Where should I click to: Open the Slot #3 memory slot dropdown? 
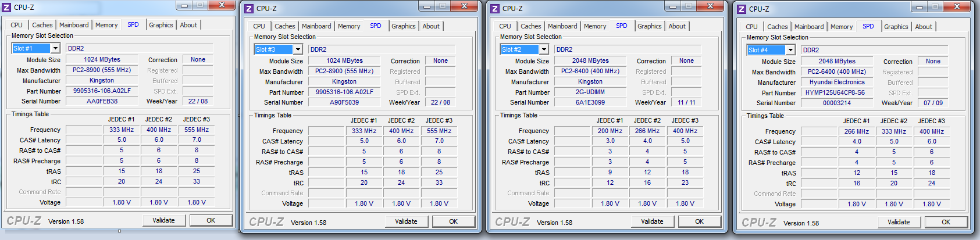pos(297,49)
